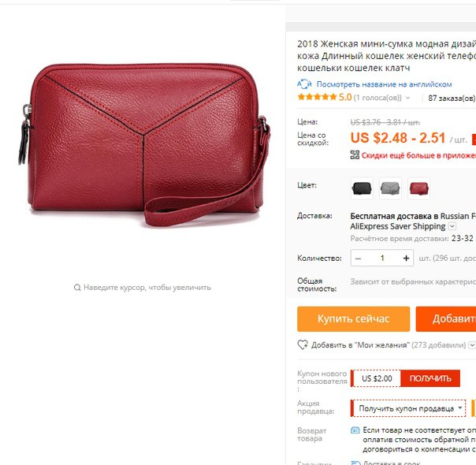Select the black color swatch
The width and height of the screenshot is (476, 465).
pyautogui.click(x=362, y=188)
